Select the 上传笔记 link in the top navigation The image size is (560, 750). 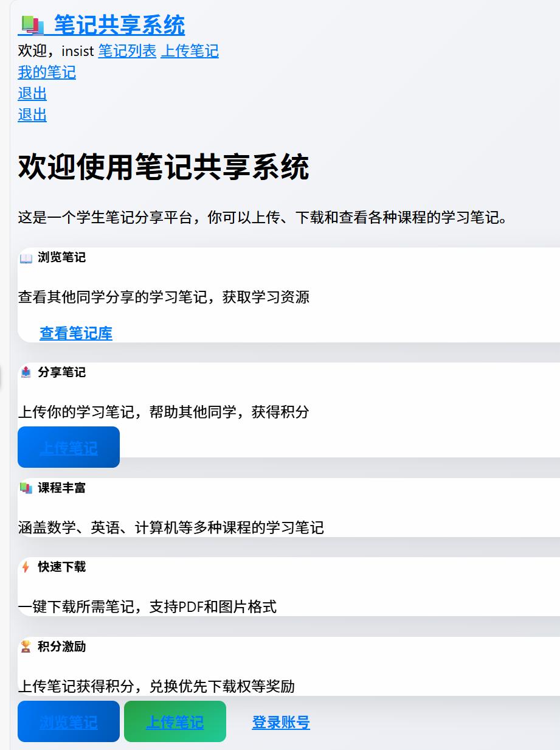(190, 51)
